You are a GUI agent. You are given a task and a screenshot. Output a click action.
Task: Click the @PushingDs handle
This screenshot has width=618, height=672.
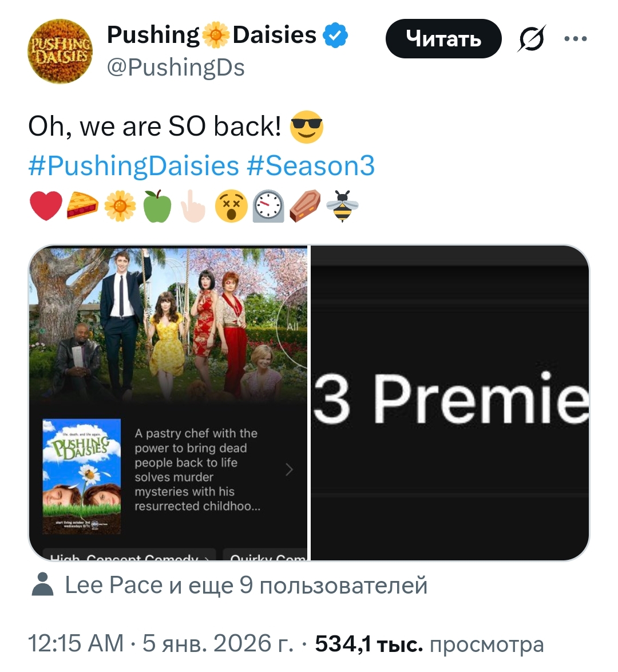pos(176,68)
